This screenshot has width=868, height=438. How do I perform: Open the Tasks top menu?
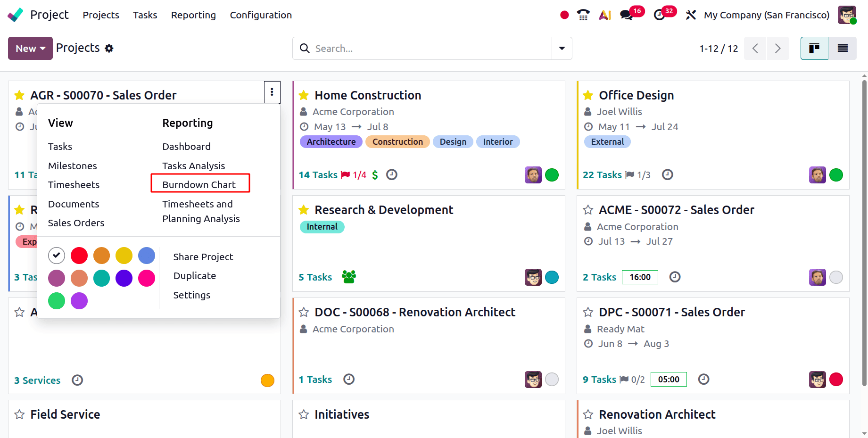click(145, 15)
